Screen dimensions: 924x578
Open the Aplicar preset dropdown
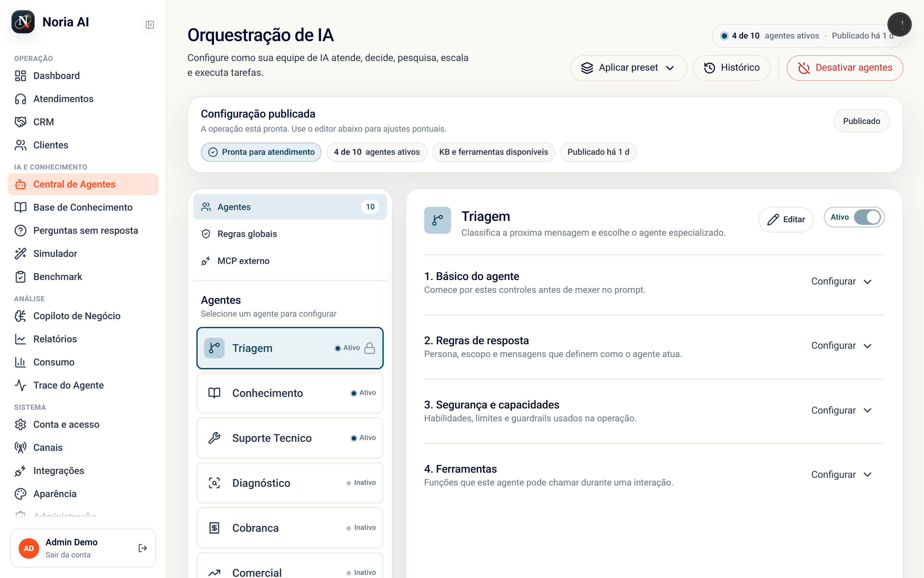pos(628,68)
